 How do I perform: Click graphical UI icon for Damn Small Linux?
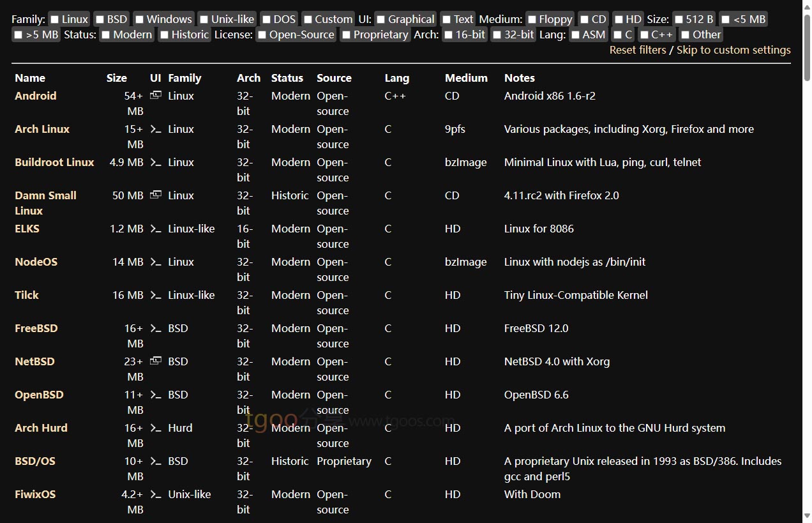(155, 195)
